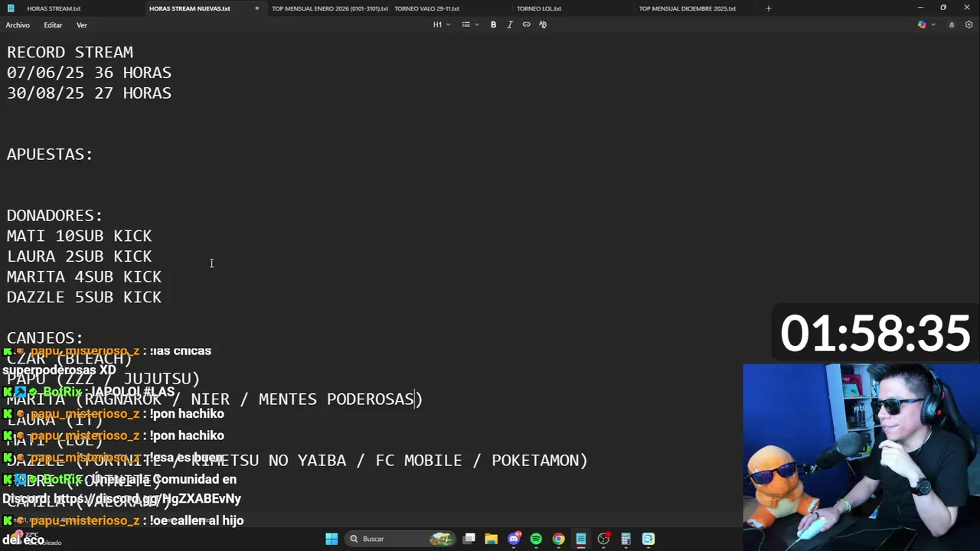Screen dimensions: 980x551
Task: Click the 'MENTES PODEROSAS' text in MARITA line
Action: [x=336, y=399]
